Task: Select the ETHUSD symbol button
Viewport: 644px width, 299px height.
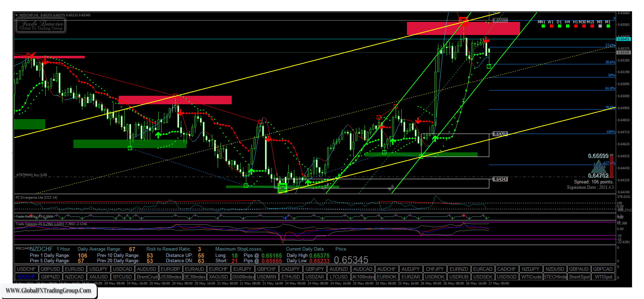Action: [290, 277]
